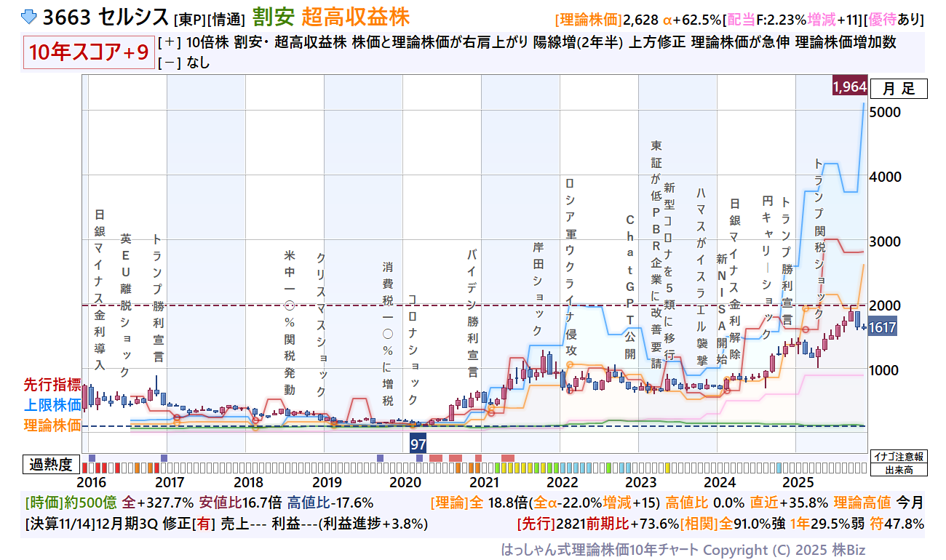Image resolution: width=946 pixels, height=560 pixels.
Task: Click the 出来高 volume label
Action: pos(898,470)
